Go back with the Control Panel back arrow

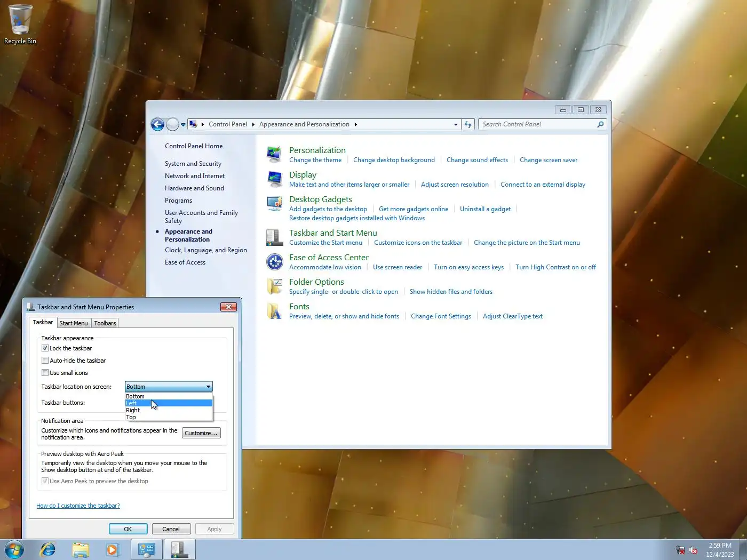pyautogui.click(x=157, y=124)
